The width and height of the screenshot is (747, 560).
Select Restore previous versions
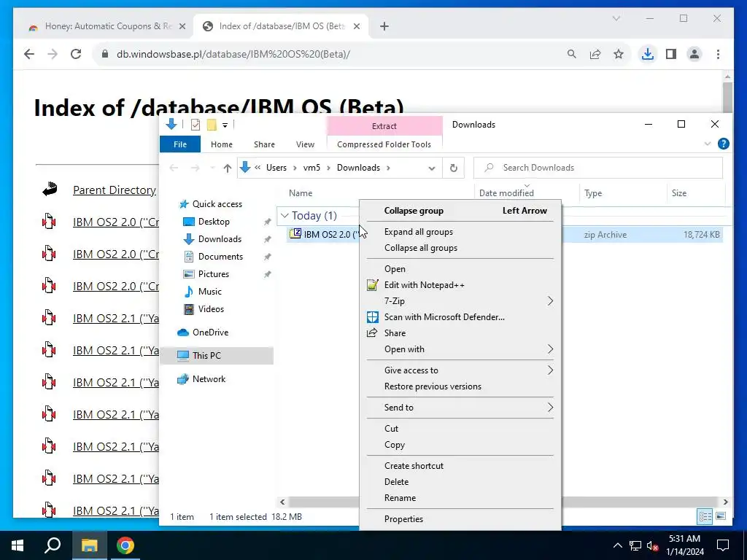click(460, 386)
